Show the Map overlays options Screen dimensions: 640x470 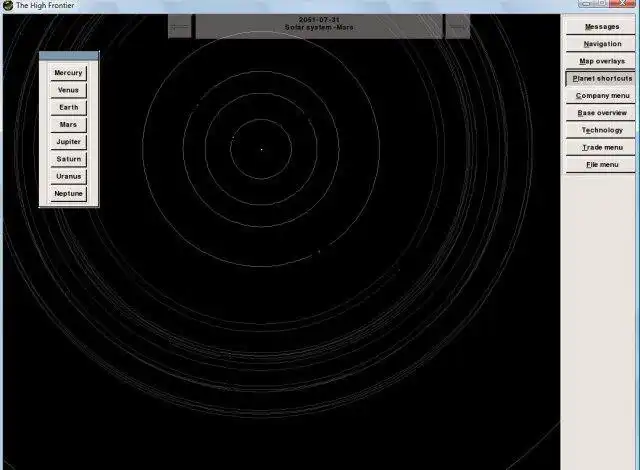pos(601,61)
